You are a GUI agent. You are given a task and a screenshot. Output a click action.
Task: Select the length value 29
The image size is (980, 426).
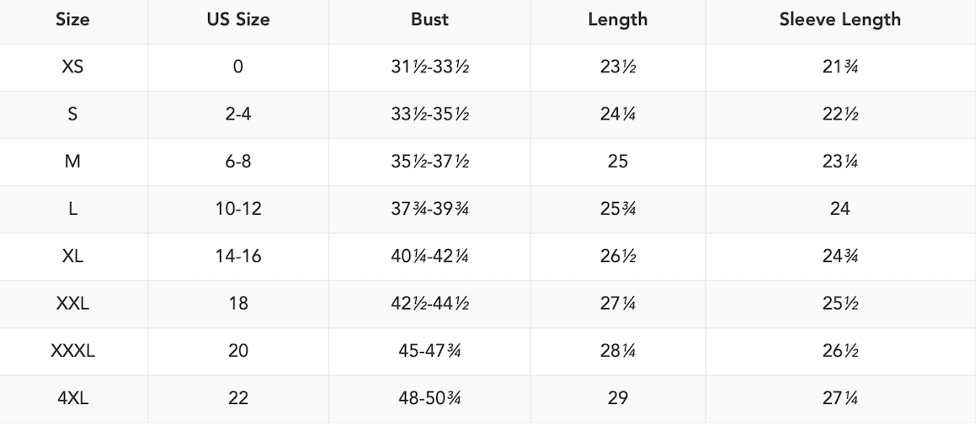tap(617, 398)
